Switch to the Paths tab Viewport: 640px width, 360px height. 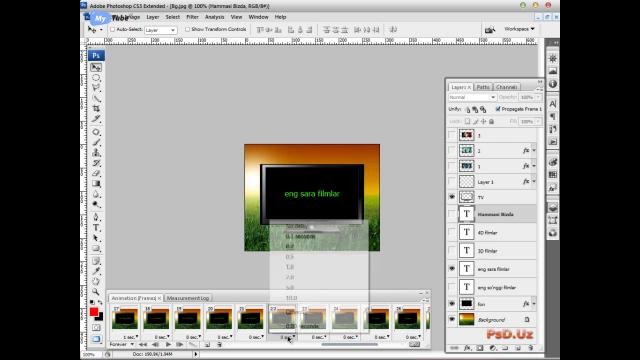(x=483, y=87)
